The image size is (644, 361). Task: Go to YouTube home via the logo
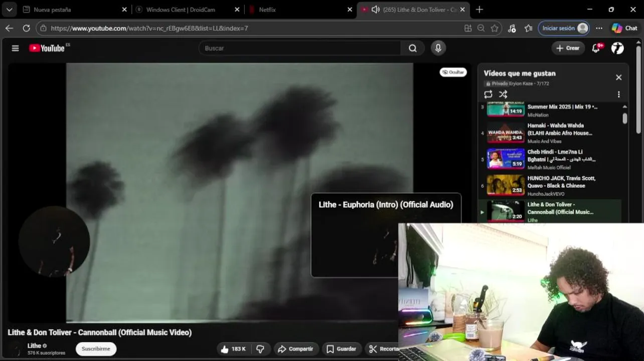click(47, 48)
